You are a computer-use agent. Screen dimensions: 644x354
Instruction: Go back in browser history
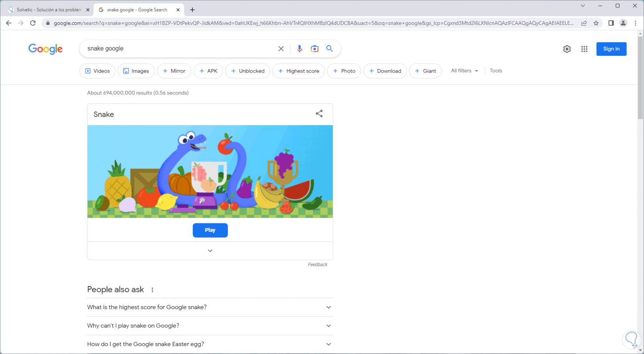pos(9,23)
